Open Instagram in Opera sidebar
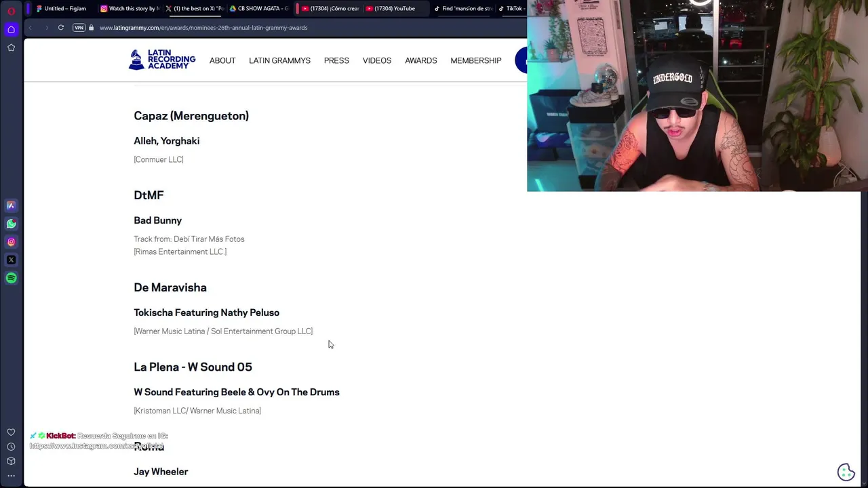 click(x=11, y=242)
